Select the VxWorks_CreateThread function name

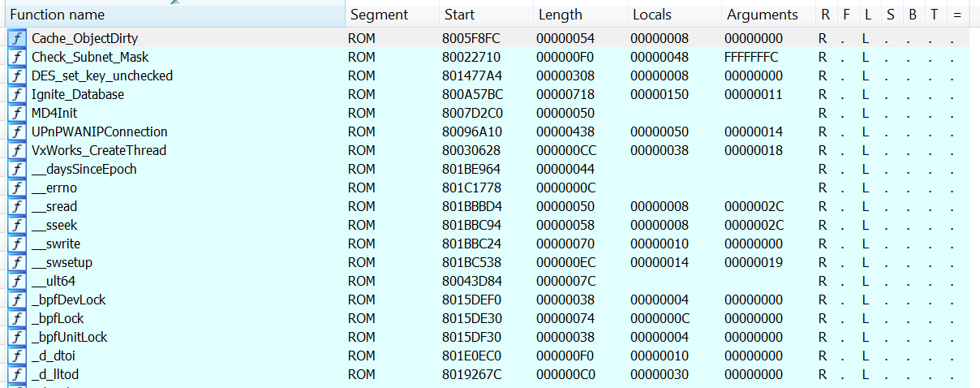point(99,150)
